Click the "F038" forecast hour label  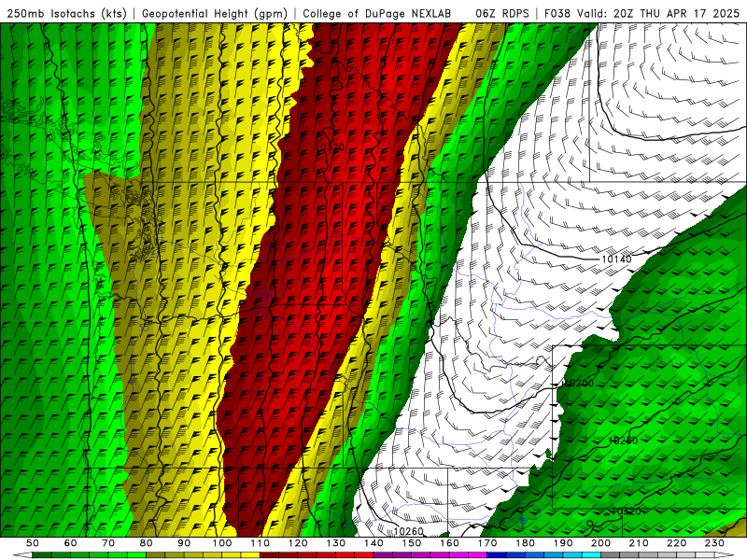(x=557, y=13)
